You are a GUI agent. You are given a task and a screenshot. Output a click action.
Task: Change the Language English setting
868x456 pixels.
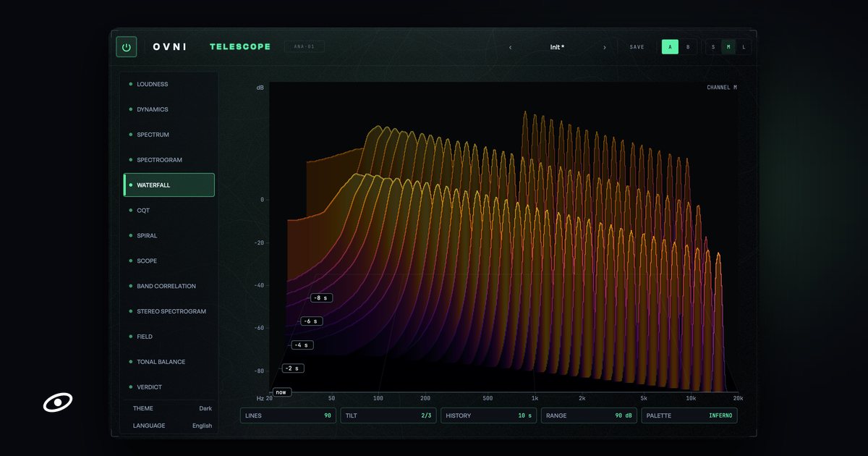[x=172, y=426]
